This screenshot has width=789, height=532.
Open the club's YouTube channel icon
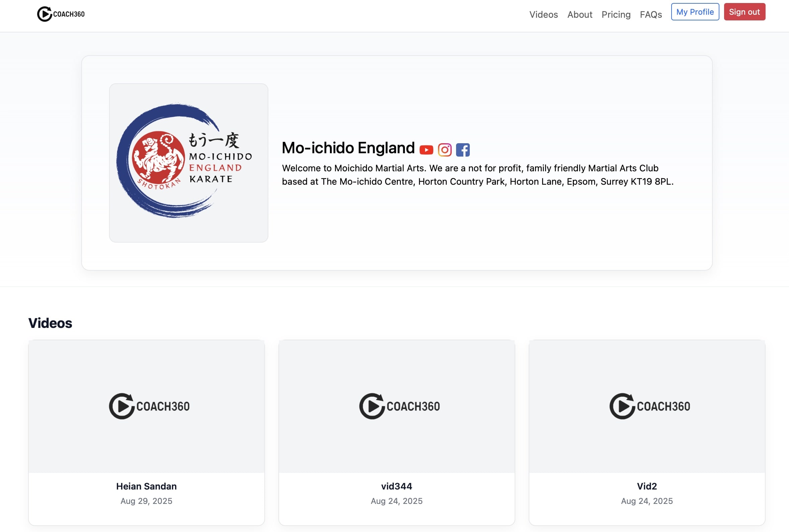click(426, 150)
